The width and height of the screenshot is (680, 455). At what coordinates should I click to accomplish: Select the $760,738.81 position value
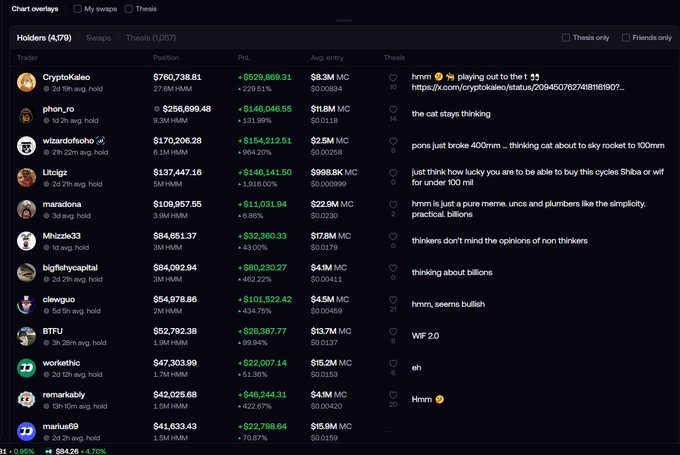[x=177, y=77]
